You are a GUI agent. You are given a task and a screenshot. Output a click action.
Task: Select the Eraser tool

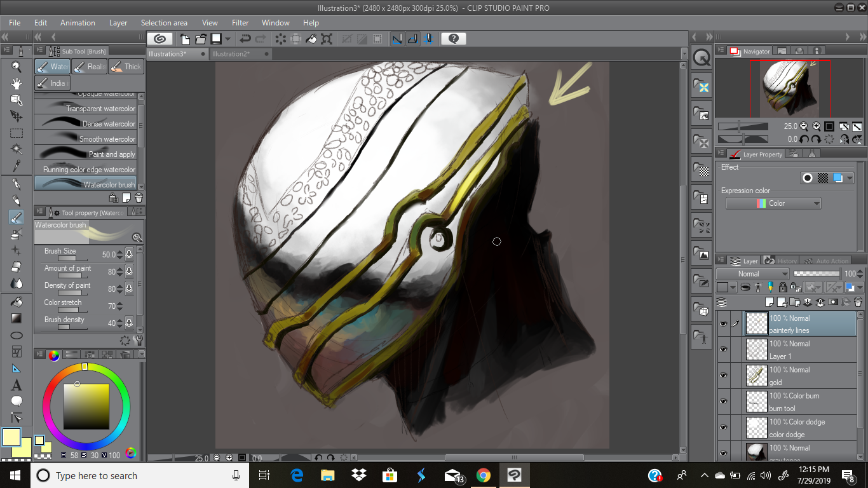17,267
